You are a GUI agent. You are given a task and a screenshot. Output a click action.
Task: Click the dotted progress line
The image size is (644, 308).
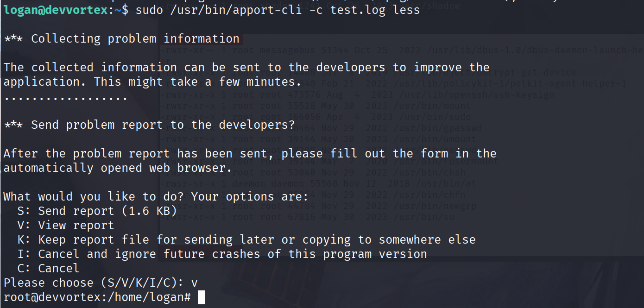click(x=65, y=98)
